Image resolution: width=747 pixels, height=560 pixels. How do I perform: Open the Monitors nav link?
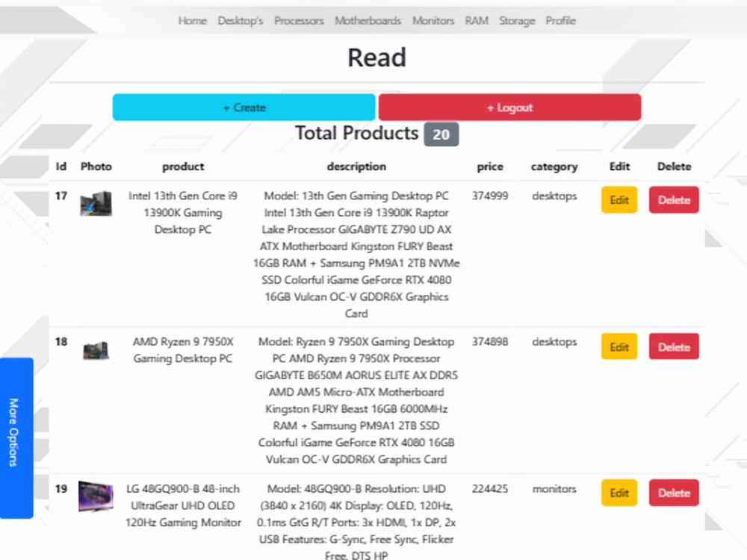click(433, 20)
